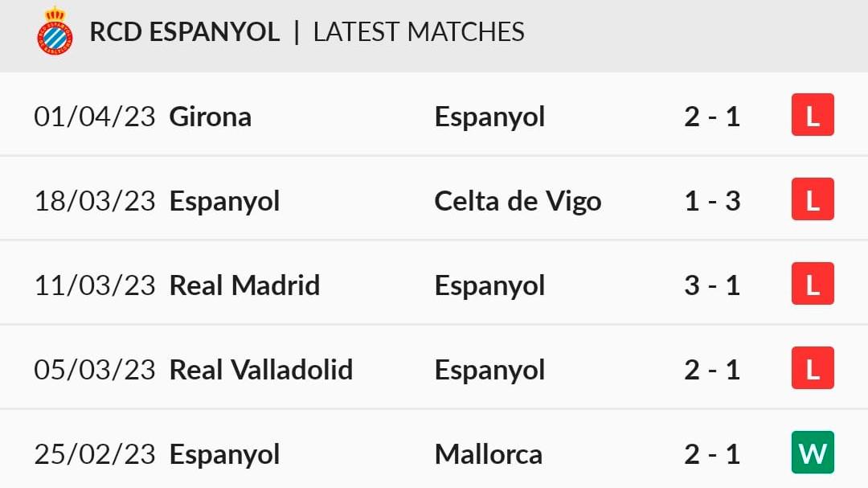Open Celta de Vigo team link
The width and height of the screenshot is (868, 488).
(518, 201)
